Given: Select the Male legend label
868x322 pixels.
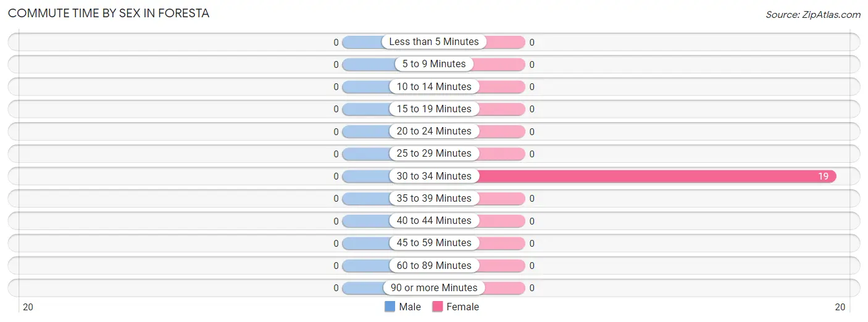Looking at the screenshot, I should click(410, 307).
